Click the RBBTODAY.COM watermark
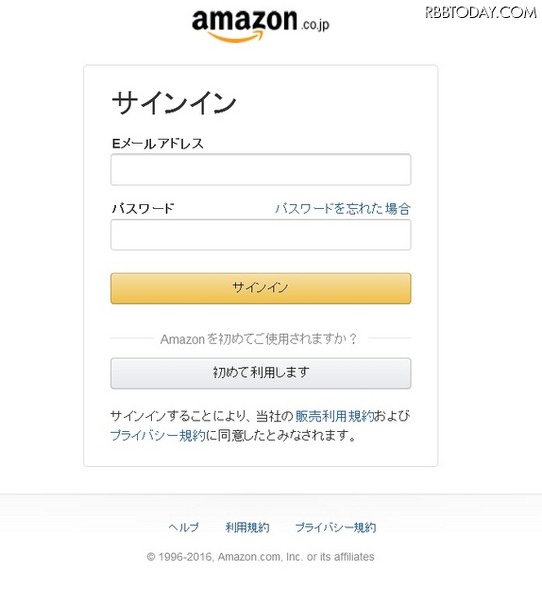The width and height of the screenshot is (542, 605). (481, 12)
